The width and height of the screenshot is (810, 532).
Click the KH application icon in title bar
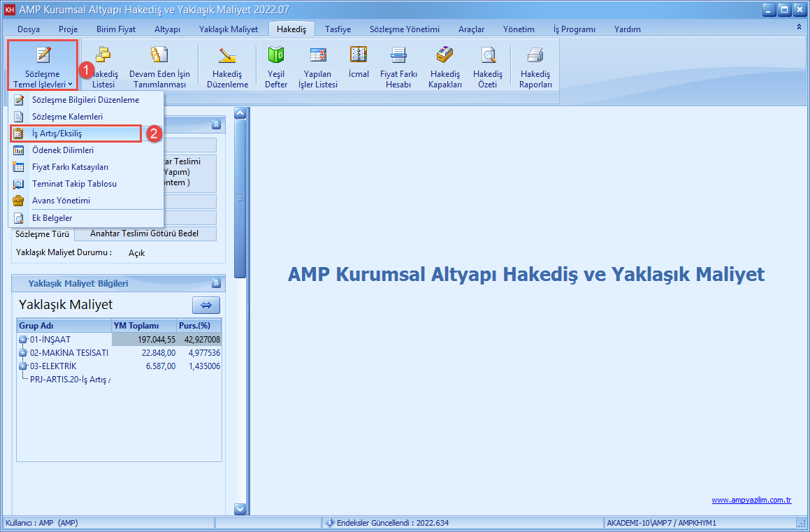[x=9, y=9]
